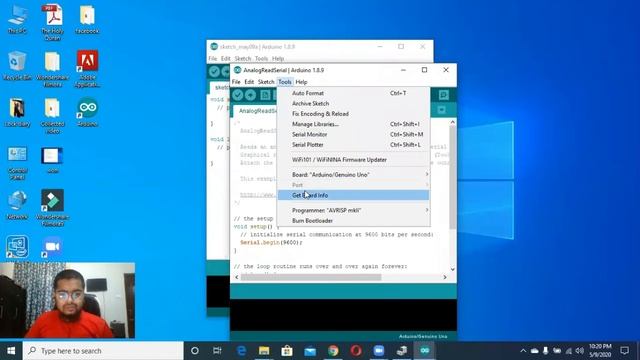Click scroll right arrow of horizontal scrollbar
This screenshot has height=360, width=640.
coord(445,277)
